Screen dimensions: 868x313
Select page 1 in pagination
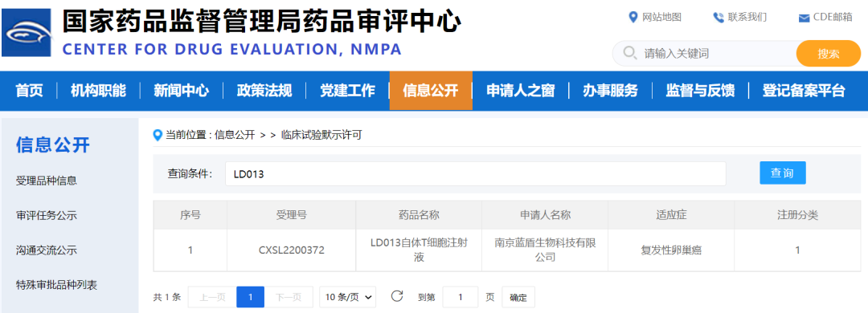pyautogui.click(x=250, y=297)
